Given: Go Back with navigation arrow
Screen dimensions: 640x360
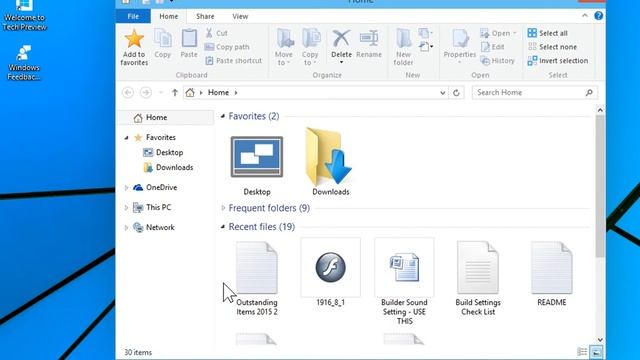Looking at the screenshot, I should (128, 93).
